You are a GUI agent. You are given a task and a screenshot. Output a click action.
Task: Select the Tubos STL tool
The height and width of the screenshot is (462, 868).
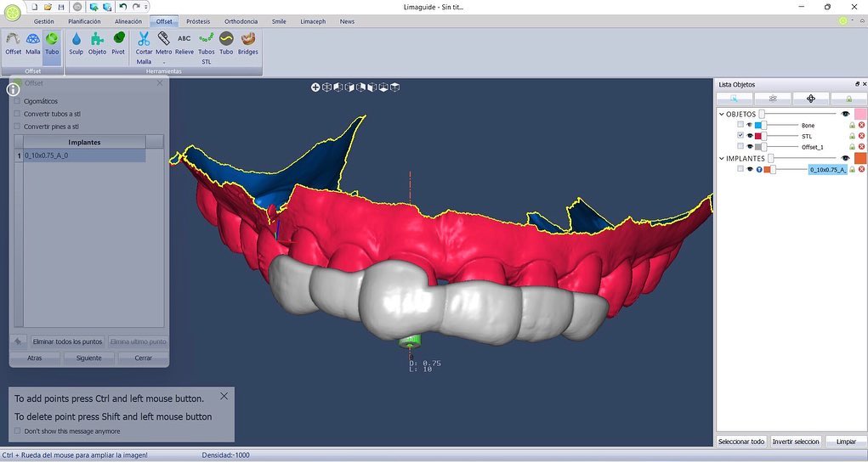coord(207,48)
